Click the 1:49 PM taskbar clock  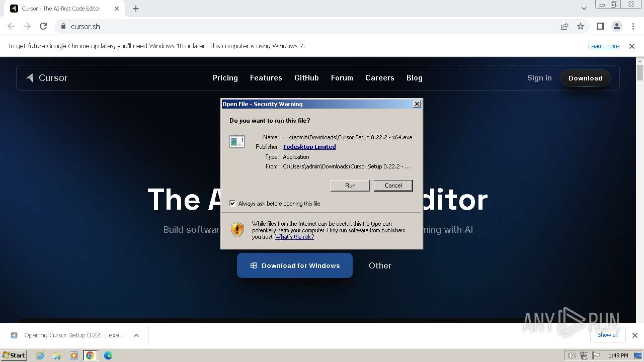[x=618, y=355]
